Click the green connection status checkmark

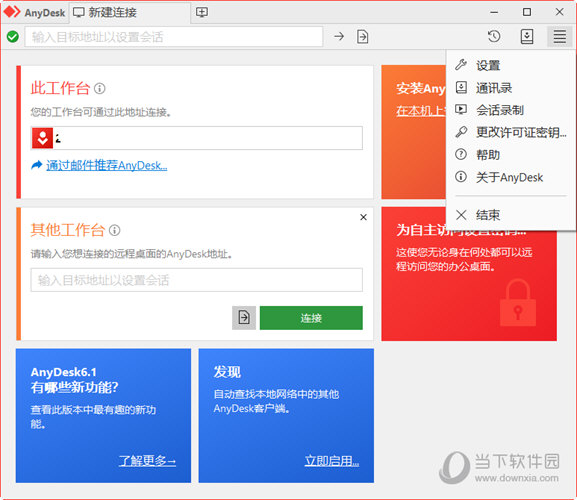[x=13, y=36]
